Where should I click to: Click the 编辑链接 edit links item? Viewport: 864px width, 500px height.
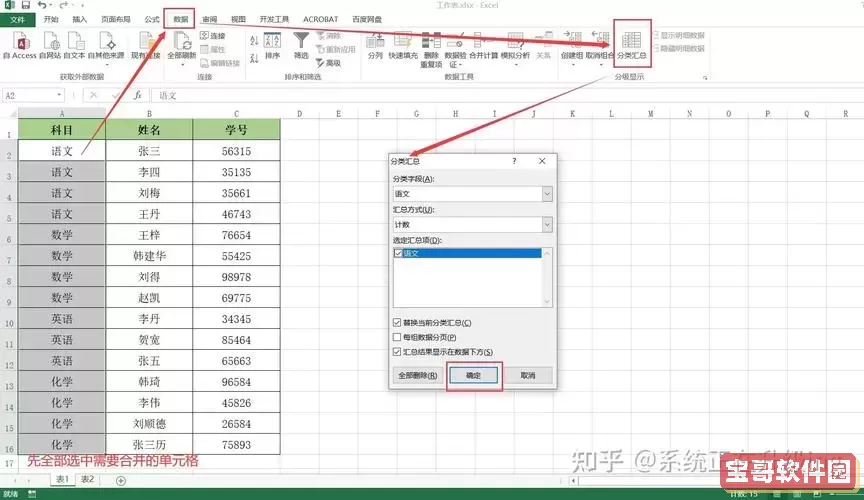[220, 63]
